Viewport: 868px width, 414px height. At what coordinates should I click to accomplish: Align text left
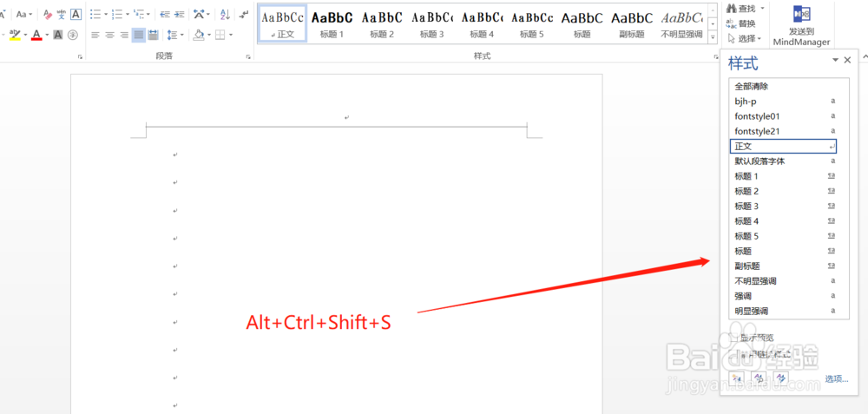[x=95, y=35]
